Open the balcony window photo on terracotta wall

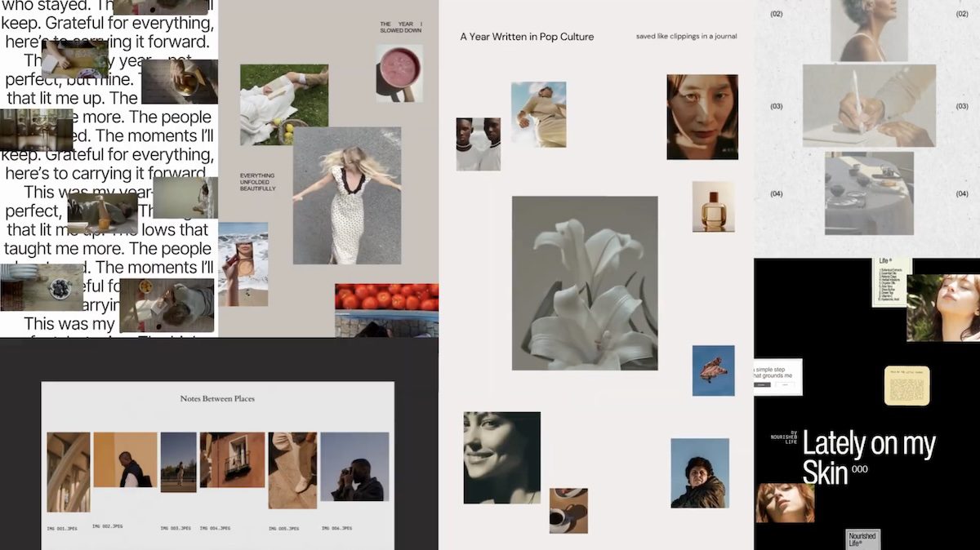(232, 459)
